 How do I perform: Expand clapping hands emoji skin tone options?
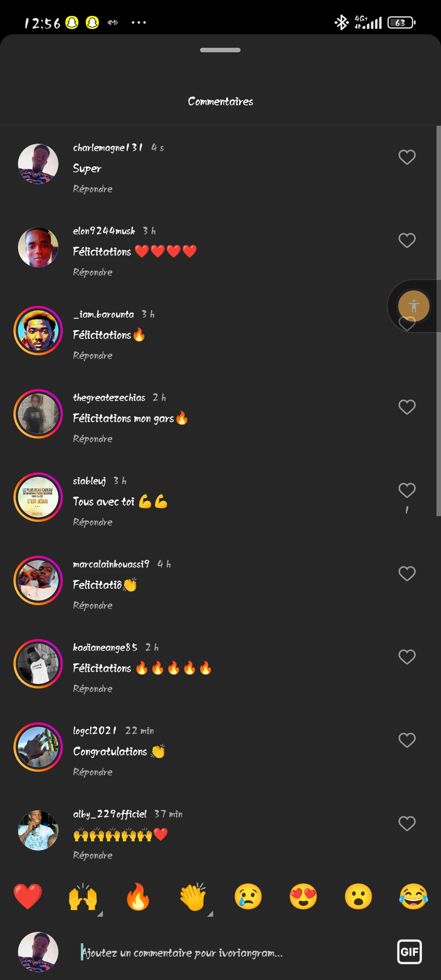210,914
